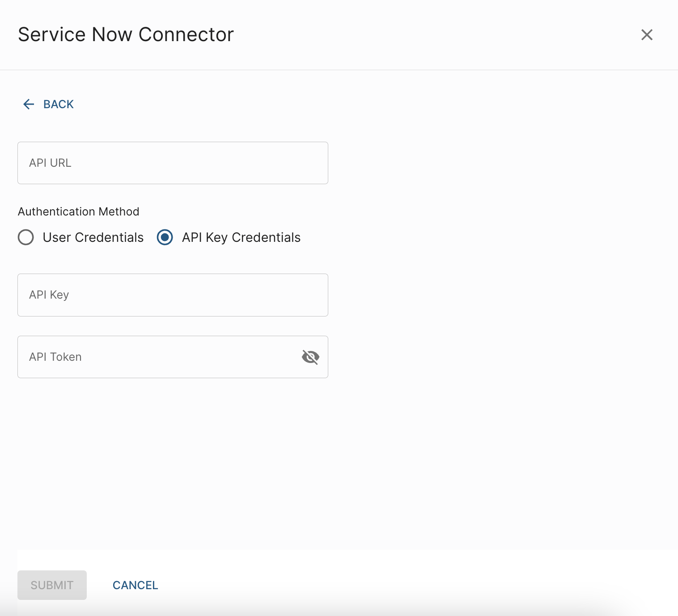Viewport: 678px width, 616px height.
Task: Cancel the connector setup
Action: 136,585
